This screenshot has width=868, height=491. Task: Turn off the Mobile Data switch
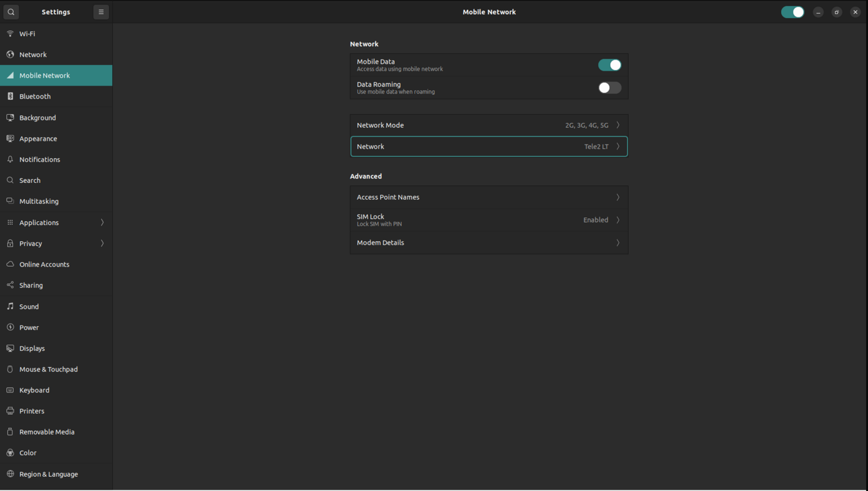coord(609,65)
